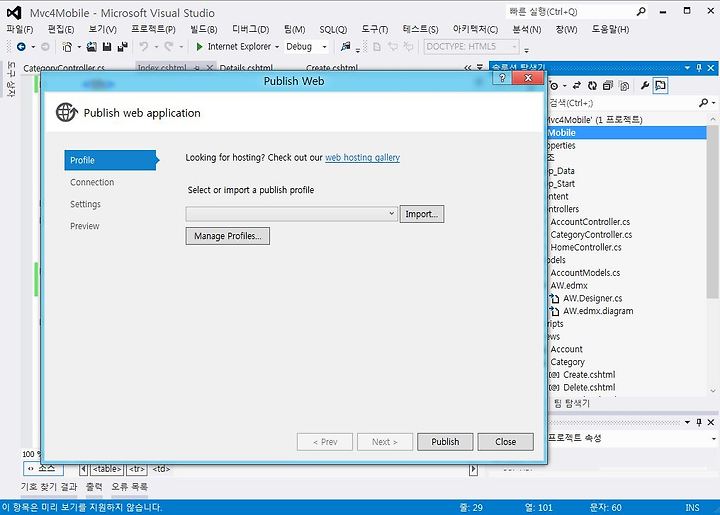Switch to the 팀 탐색기 tab

[x=572, y=403]
